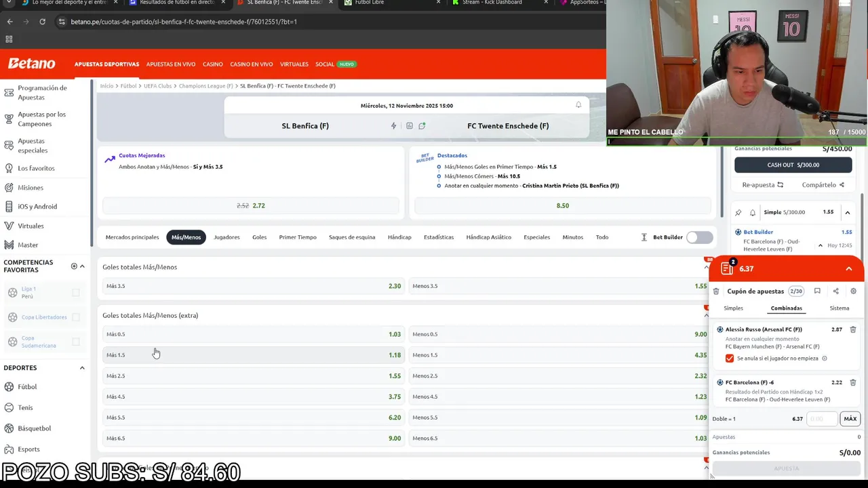The image size is (868, 488).
Task: Open Programación de Apuestas ticket icon
Action: pyautogui.click(x=9, y=92)
